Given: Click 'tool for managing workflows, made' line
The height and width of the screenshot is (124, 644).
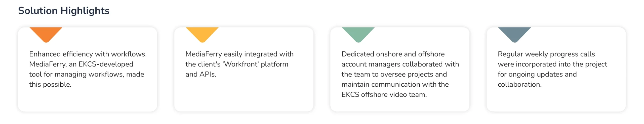Looking at the screenshot, I should point(87,74).
